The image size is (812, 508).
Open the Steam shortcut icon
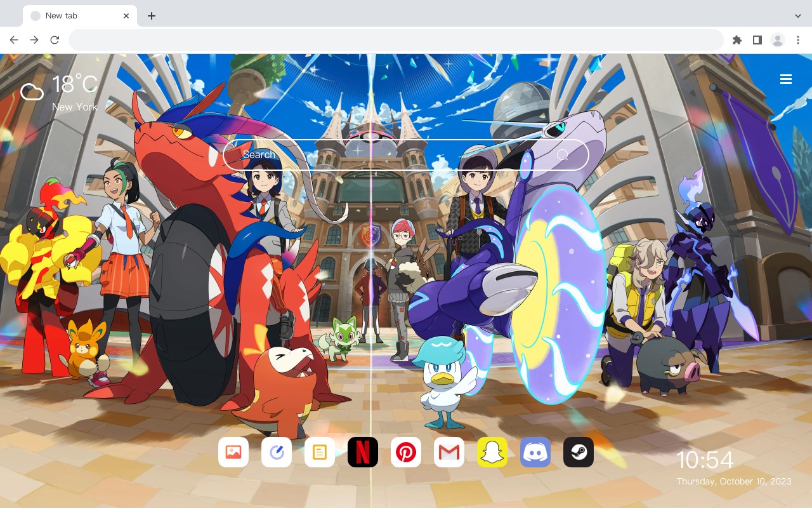click(x=579, y=452)
